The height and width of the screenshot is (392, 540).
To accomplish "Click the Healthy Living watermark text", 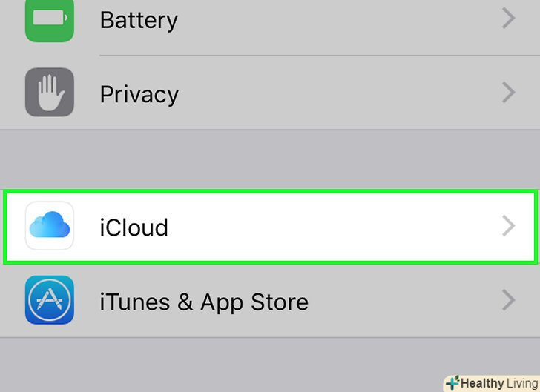I will 498,383.
